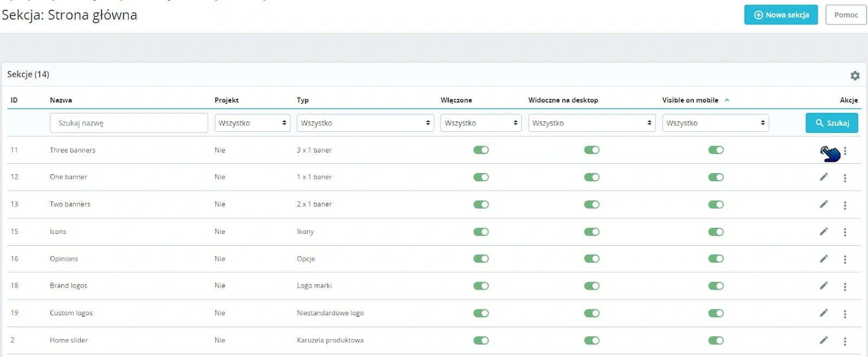Image resolution: width=868 pixels, height=357 pixels.
Task: Click the Szukaj search button
Action: coord(832,123)
